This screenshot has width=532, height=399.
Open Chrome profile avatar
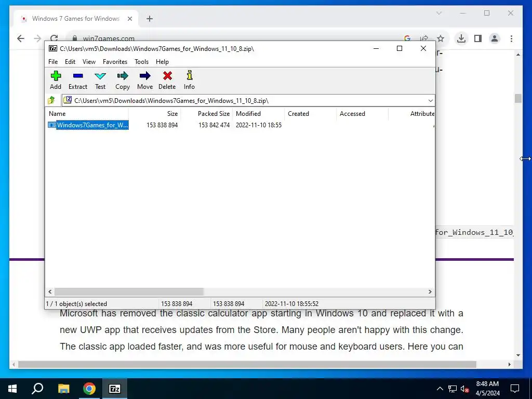pyautogui.click(x=495, y=38)
